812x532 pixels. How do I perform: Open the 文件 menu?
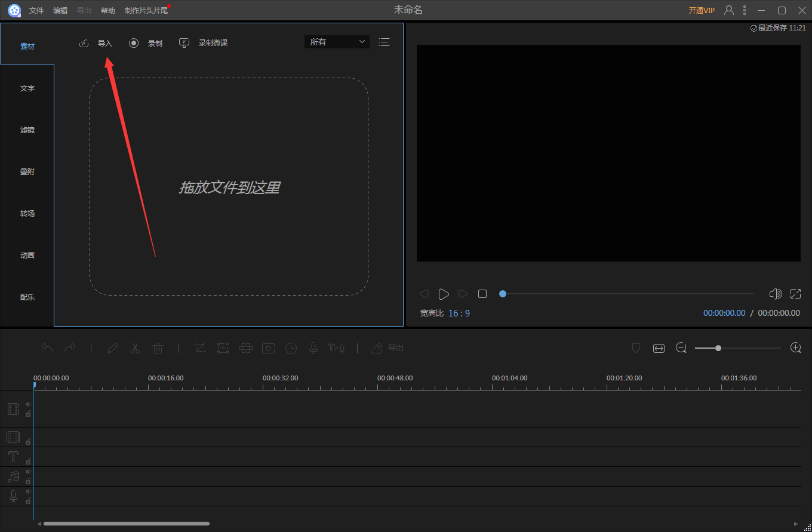pos(36,10)
